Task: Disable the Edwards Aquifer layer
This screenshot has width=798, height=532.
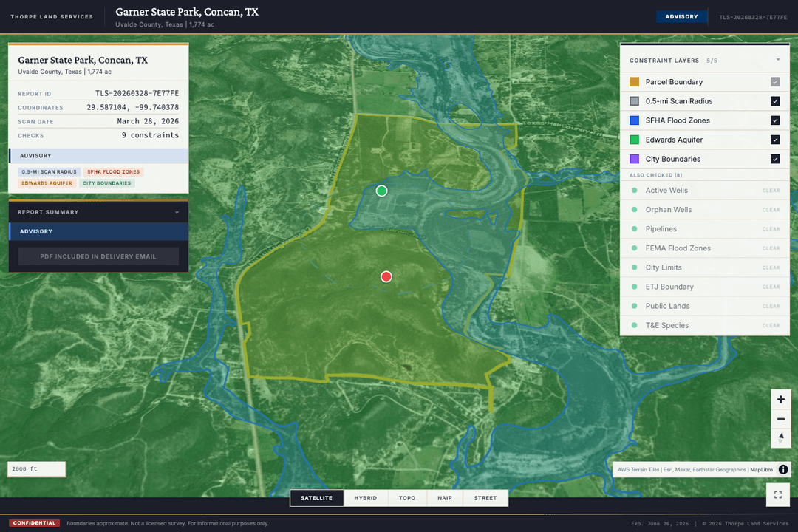Action: pos(775,140)
